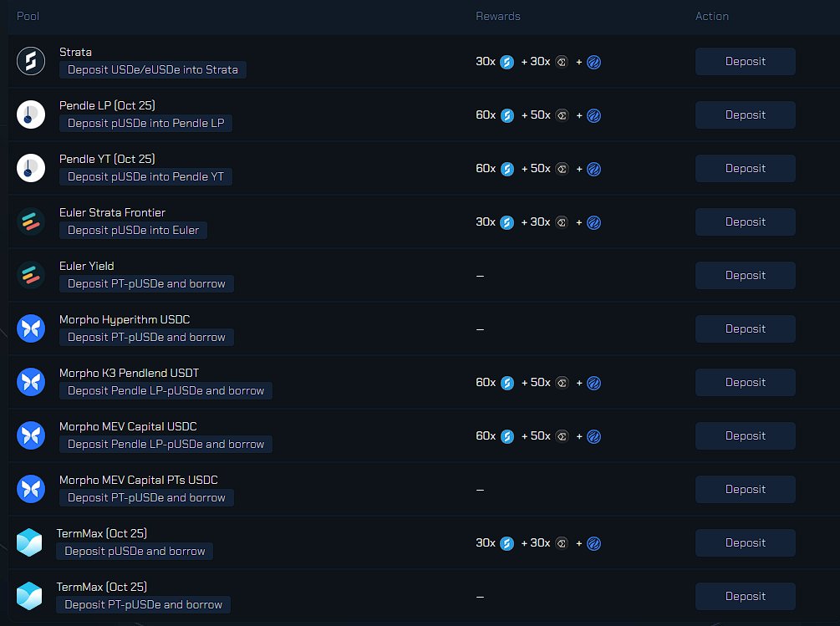
Task: Click the TermMax logo beside 'Deposit pUSDe and borrow'
Action: [29, 542]
